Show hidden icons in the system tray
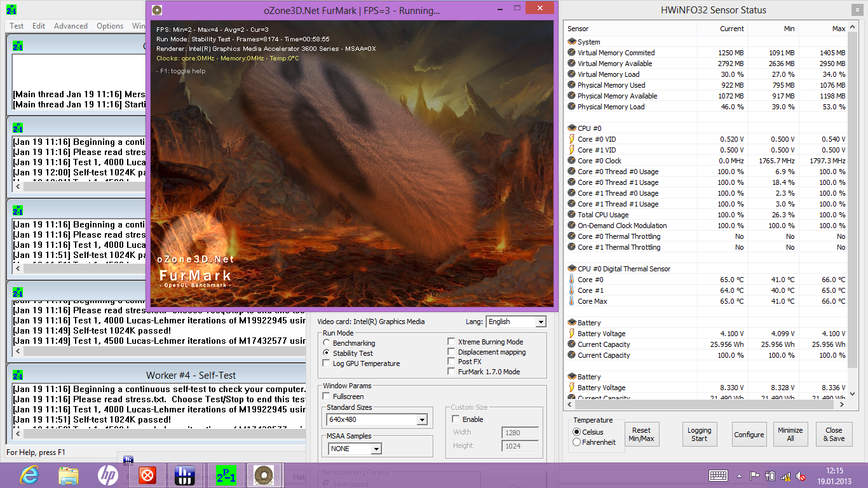The height and width of the screenshot is (488, 868). [740, 476]
